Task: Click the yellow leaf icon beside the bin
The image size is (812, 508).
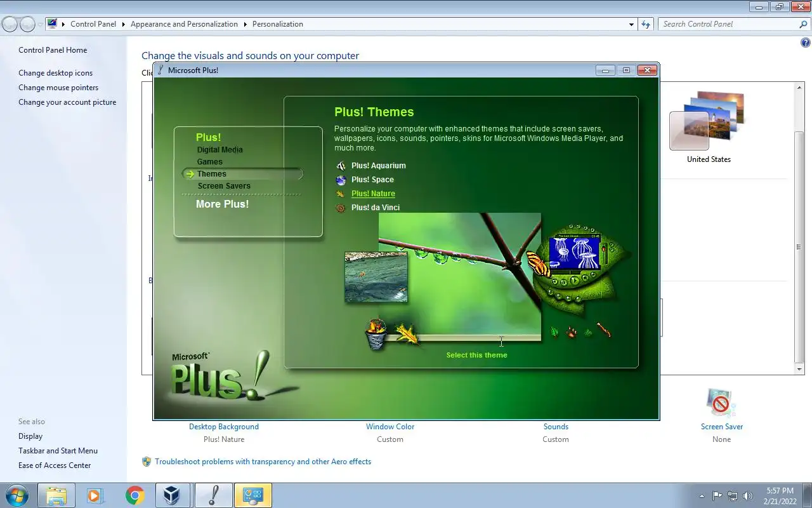Action: click(x=407, y=333)
